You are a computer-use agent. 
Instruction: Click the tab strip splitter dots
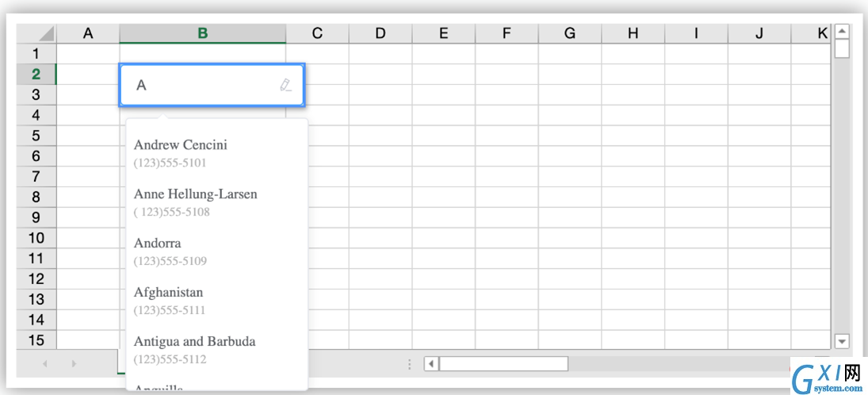(x=410, y=364)
